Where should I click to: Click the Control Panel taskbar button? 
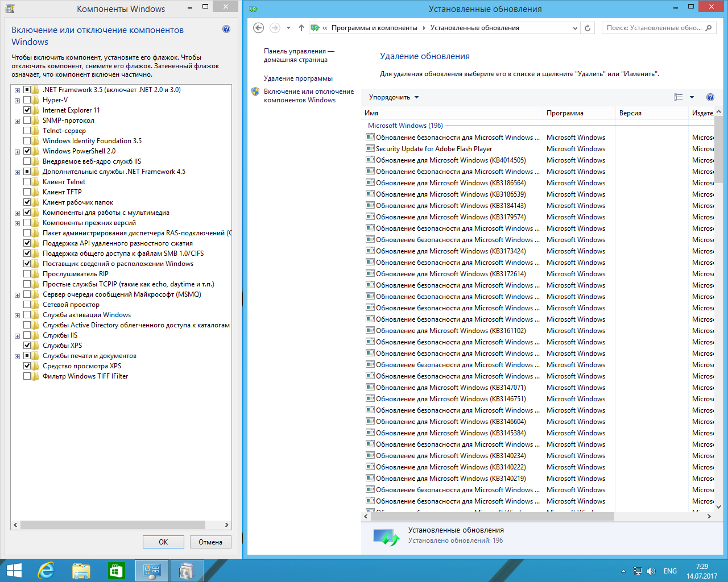tap(151, 571)
